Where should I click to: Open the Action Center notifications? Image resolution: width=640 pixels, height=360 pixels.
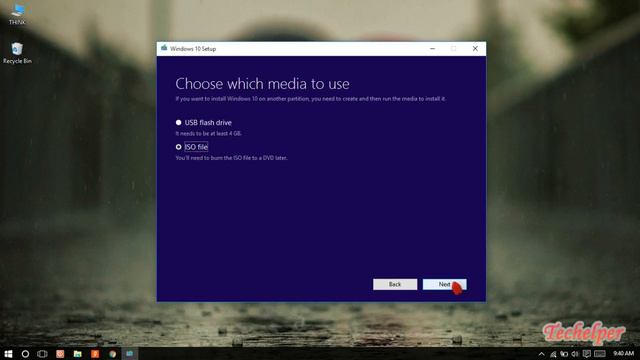[587, 354]
